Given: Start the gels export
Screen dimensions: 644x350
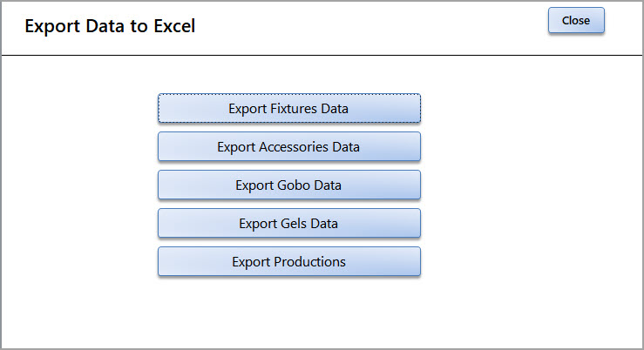Looking at the screenshot, I should click(289, 223).
